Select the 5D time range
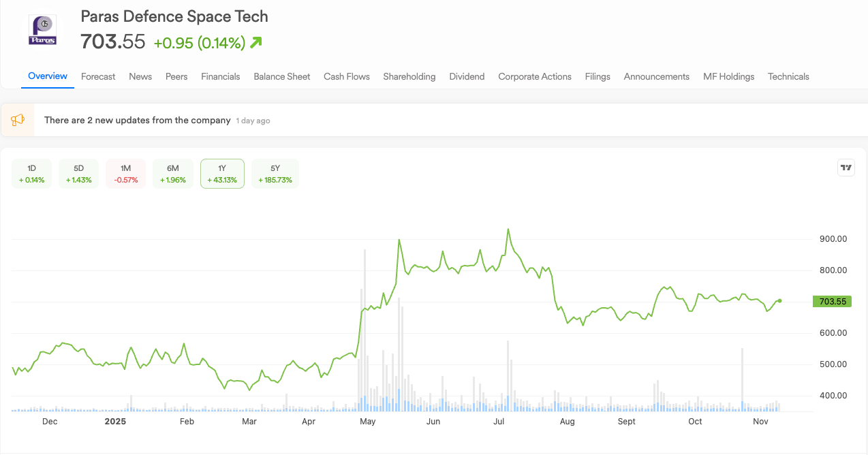The width and height of the screenshot is (868, 455). pyautogui.click(x=79, y=174)
